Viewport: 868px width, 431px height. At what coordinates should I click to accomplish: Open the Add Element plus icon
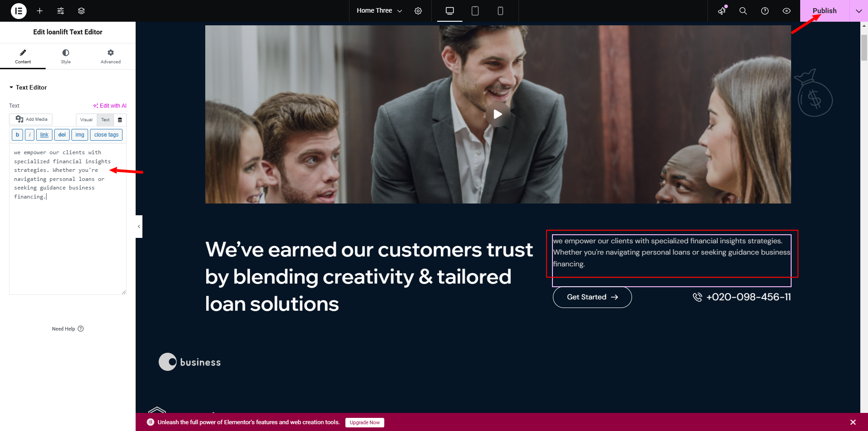pos(40,11)
